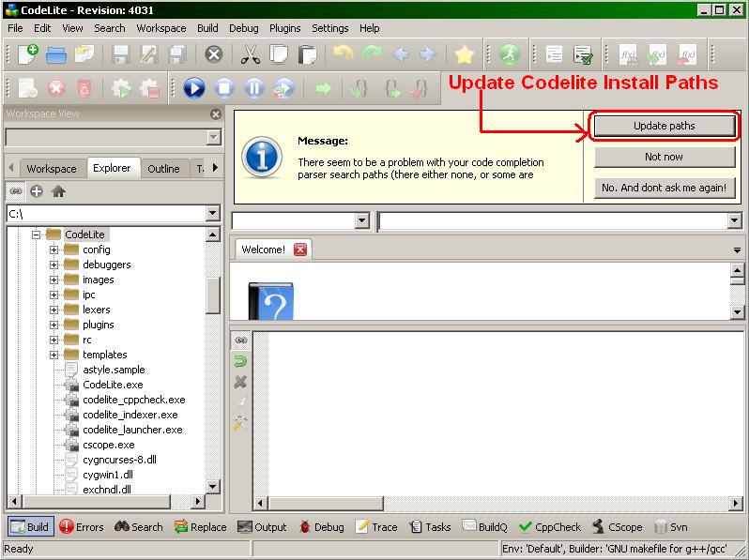This screenshot has height=560, width=749.
Task: Open the workspace configuration dropdown
Action: pyautogui.click(x=213, y=138)
